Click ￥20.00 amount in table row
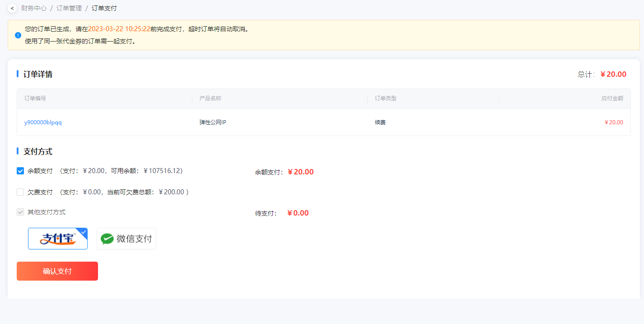The image size is (644, 324). (x=614, y=122)
